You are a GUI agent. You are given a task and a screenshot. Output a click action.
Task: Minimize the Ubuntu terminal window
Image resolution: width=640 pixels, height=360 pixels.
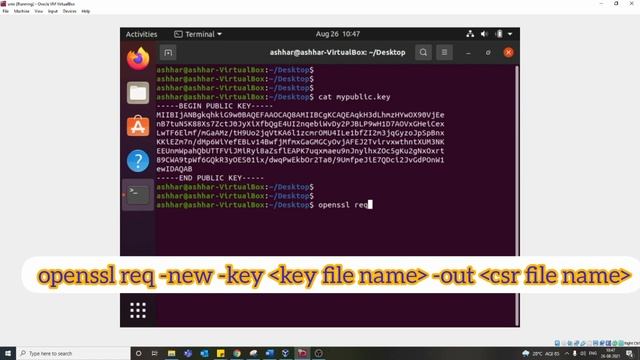468,53
